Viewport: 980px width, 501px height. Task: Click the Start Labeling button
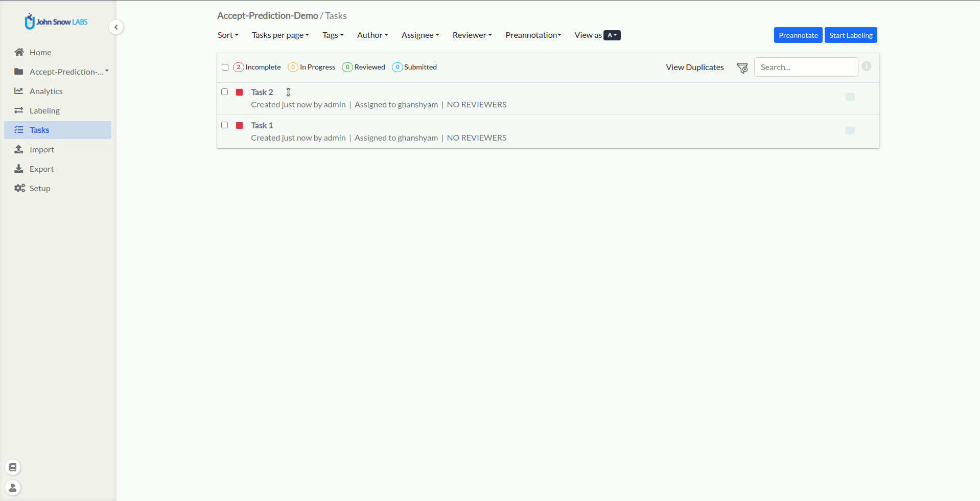click(x=851, y=35)
